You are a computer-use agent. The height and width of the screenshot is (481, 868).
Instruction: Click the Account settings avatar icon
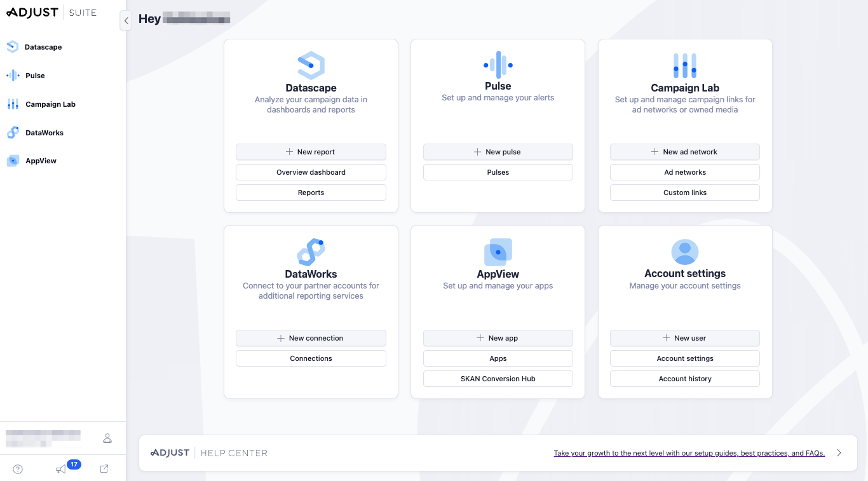click(685, 252)
